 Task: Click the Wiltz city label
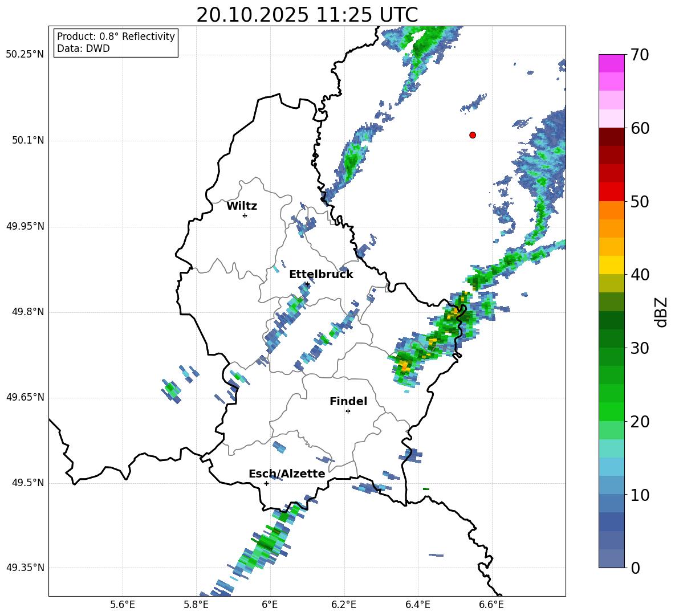(242, 206)
